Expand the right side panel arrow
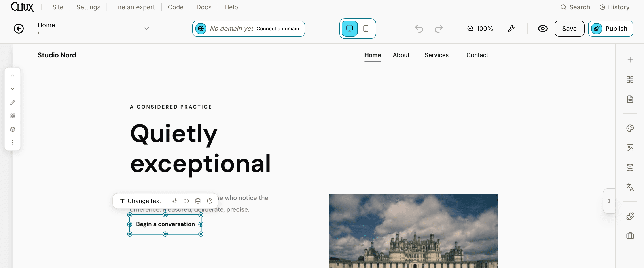 (609, 201)
